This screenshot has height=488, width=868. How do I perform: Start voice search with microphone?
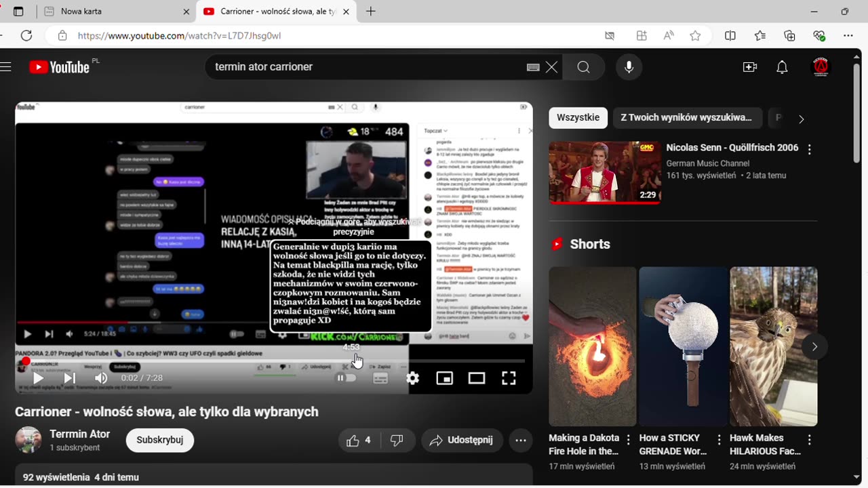(x=629, y=67)
